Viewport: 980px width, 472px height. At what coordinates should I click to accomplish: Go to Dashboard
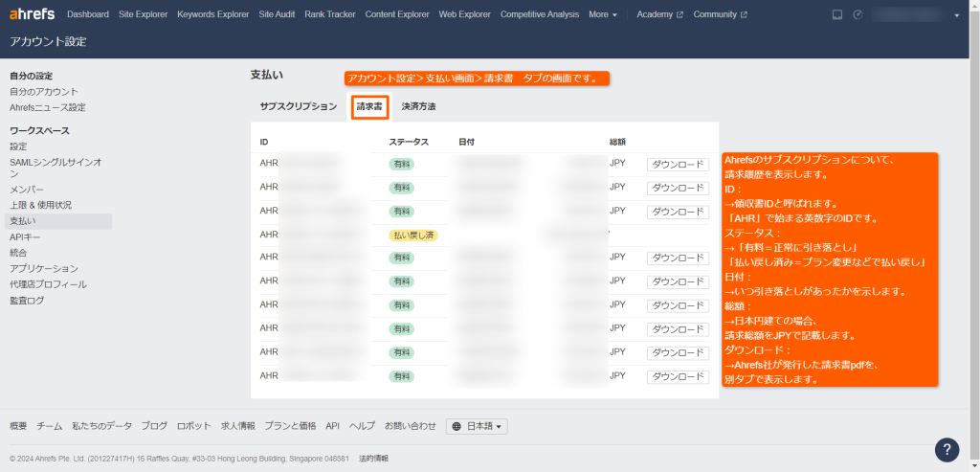tap(88, 14)
